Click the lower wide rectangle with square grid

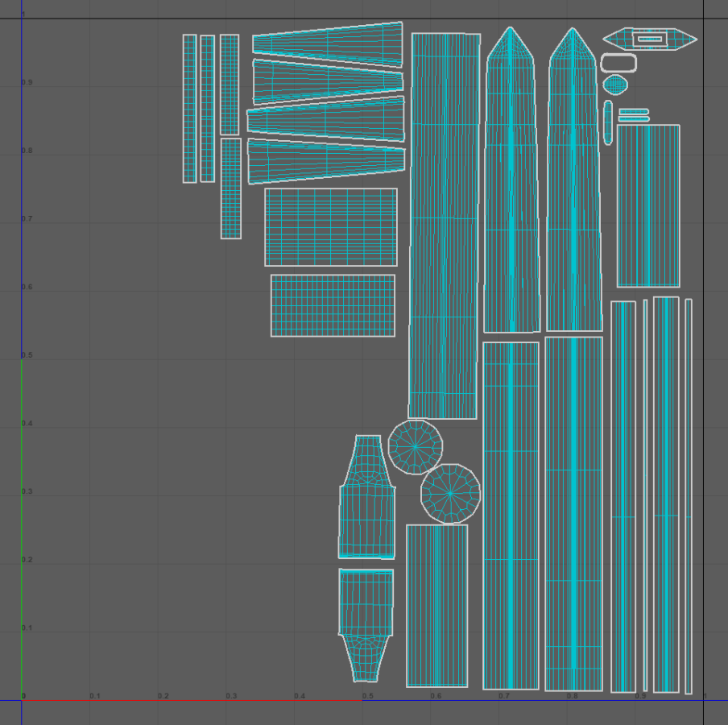(333, 305)
